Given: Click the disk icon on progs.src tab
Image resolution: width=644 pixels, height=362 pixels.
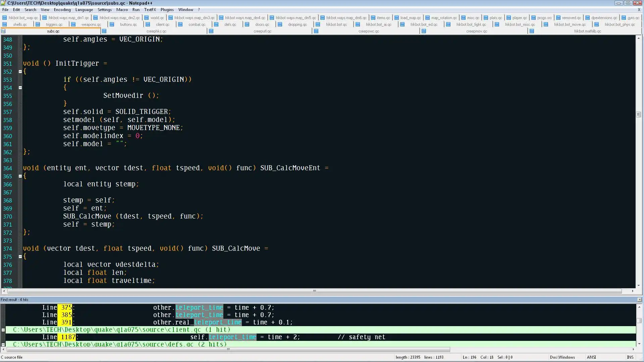Looking at the screenshot, I should 533,18.
